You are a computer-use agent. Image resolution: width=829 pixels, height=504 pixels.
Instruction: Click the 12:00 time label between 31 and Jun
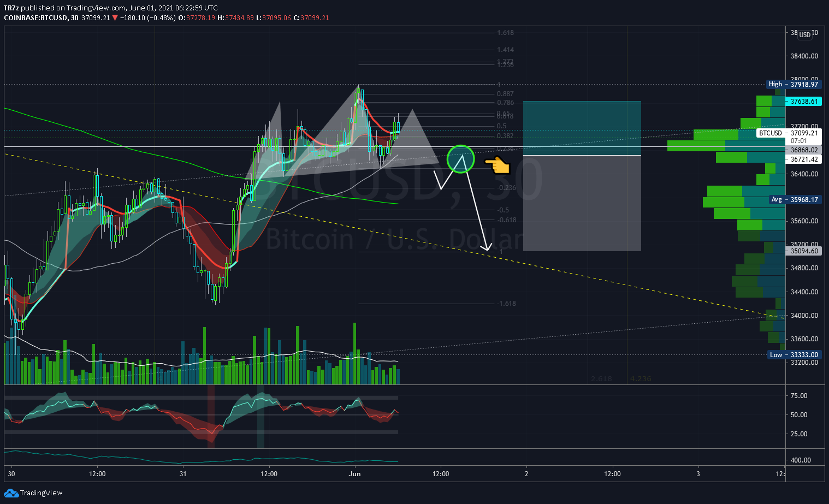tap(269, 474)
